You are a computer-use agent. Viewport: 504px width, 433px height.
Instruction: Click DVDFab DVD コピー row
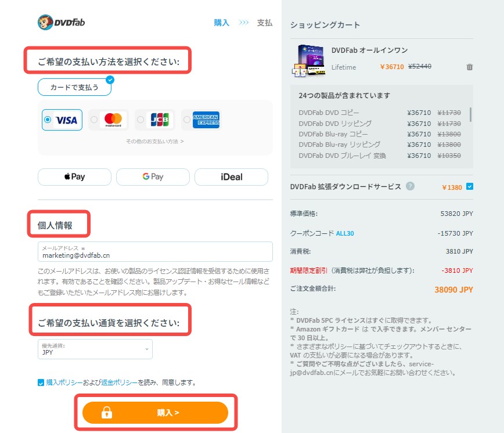tap(380, 113)
